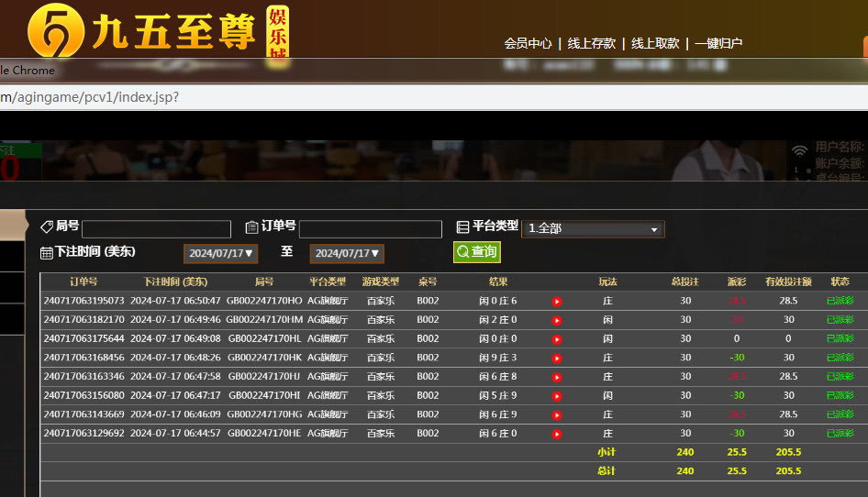Open the replay icon for order 240717063143669
Viewport: 868px width, 497px height.
pyautogui.click(x=557, y=414)
